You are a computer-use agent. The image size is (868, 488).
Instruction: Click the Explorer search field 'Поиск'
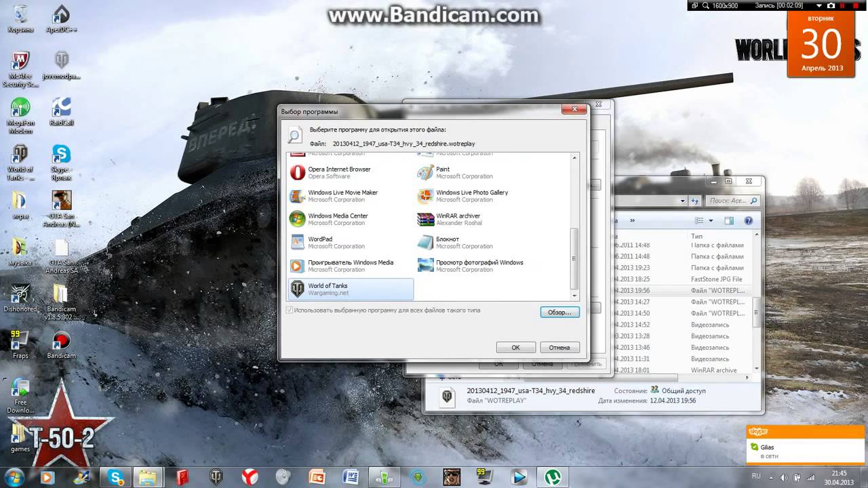point(732,201)
